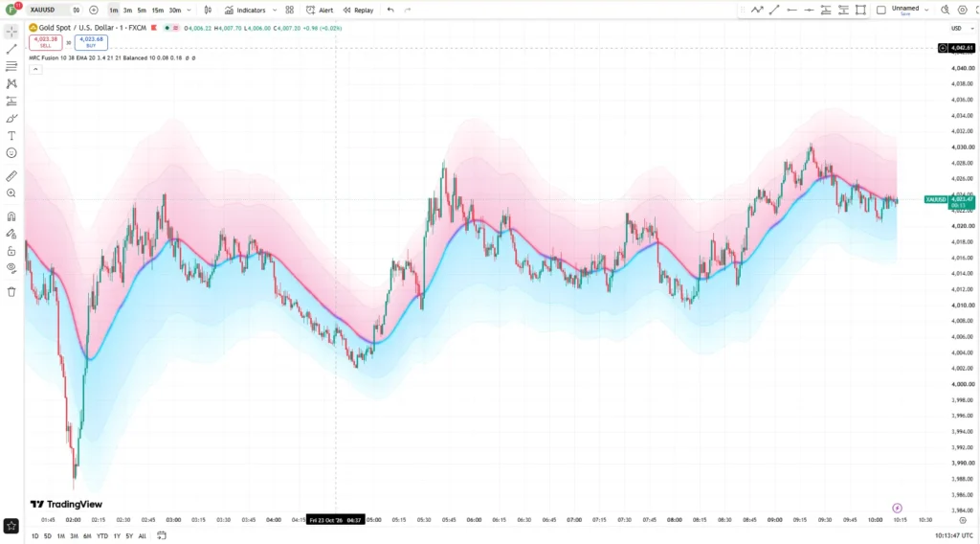The height and width of the screenshot is (544, 980).
Task: Select the trend line in floating toolbar
Action: tap(774, 10)
